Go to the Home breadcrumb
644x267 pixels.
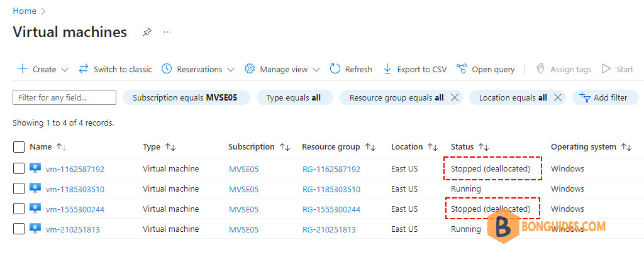pyautogui.click(x=25, y=11)
